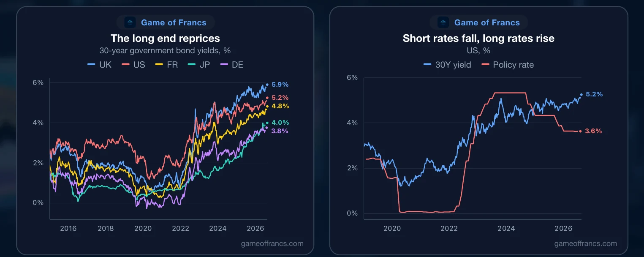Click the JP 4.0% end label
Viewport: 644px width, 257px height.
tap(280, 123)
